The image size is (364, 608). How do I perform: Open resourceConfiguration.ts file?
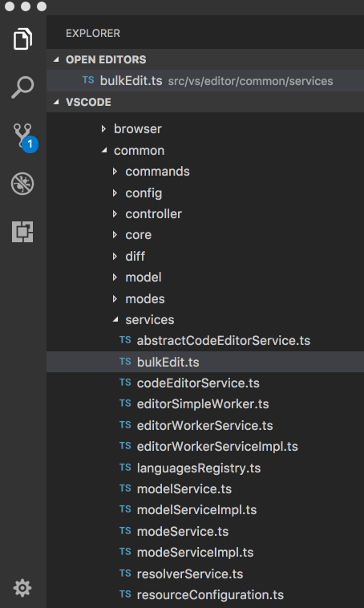click(x=210, y=595)
